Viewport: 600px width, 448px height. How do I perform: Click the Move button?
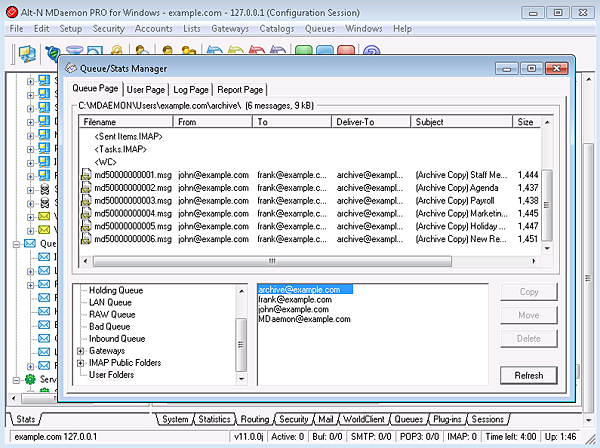pyautogui.click(x=529, y=315)
